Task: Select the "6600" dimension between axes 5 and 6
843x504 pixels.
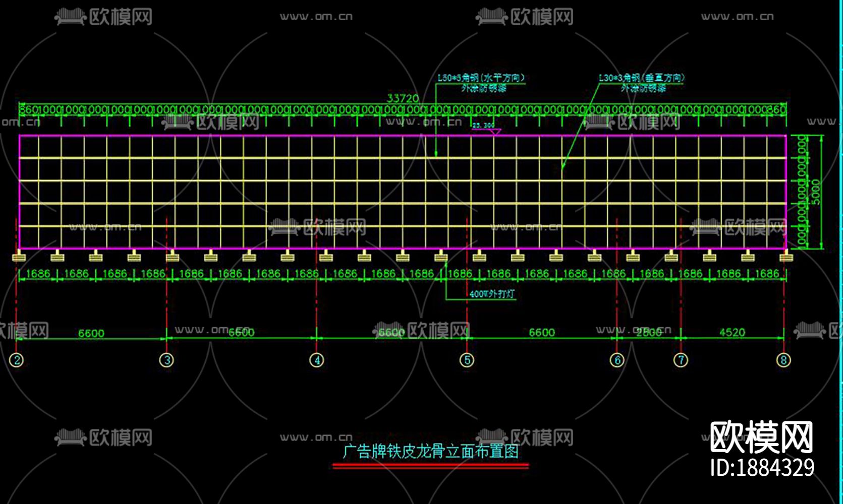Action: pyautogui.click(x=542, y=333)
